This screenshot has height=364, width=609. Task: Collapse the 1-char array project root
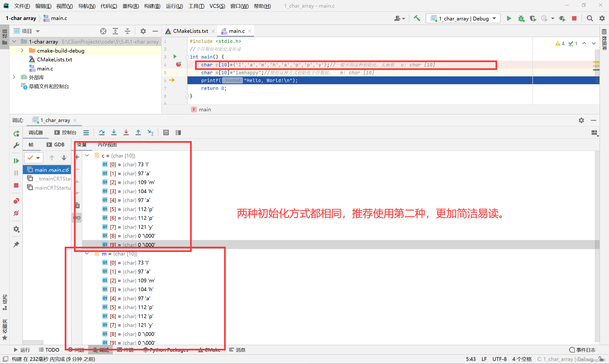coord(14,41)
